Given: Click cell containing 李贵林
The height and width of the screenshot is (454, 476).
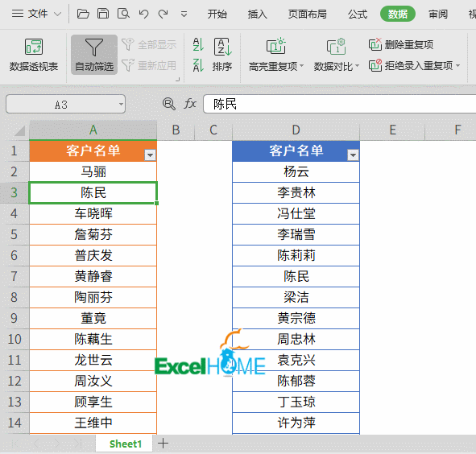Looking at the screenshot, I should pos(296,192).
